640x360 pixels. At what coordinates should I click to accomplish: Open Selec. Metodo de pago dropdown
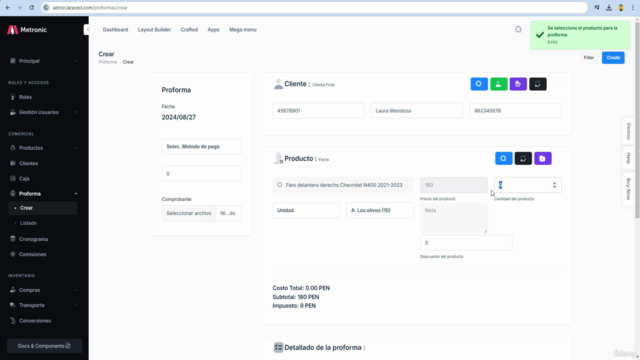coord(201,146)
